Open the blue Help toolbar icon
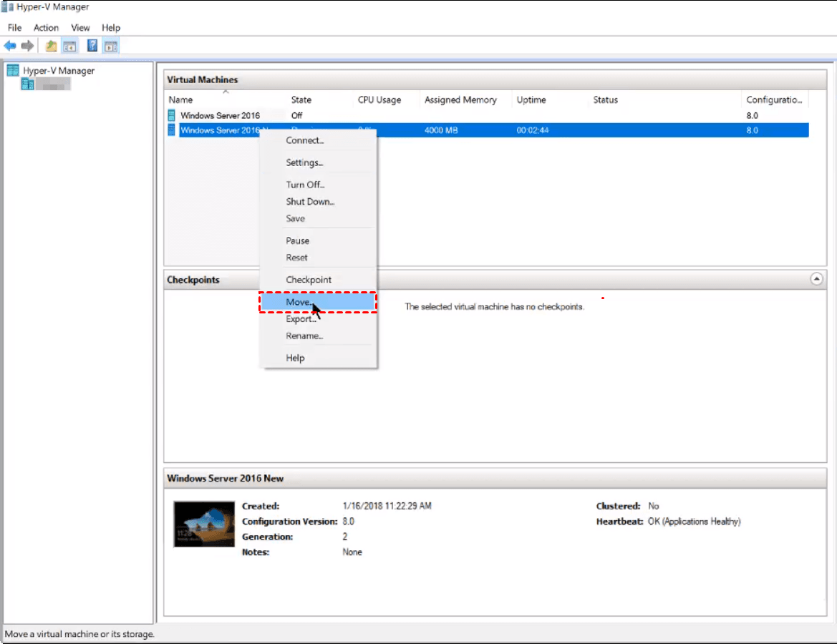The width and height of the screenshot is (837, 644). 92,46
